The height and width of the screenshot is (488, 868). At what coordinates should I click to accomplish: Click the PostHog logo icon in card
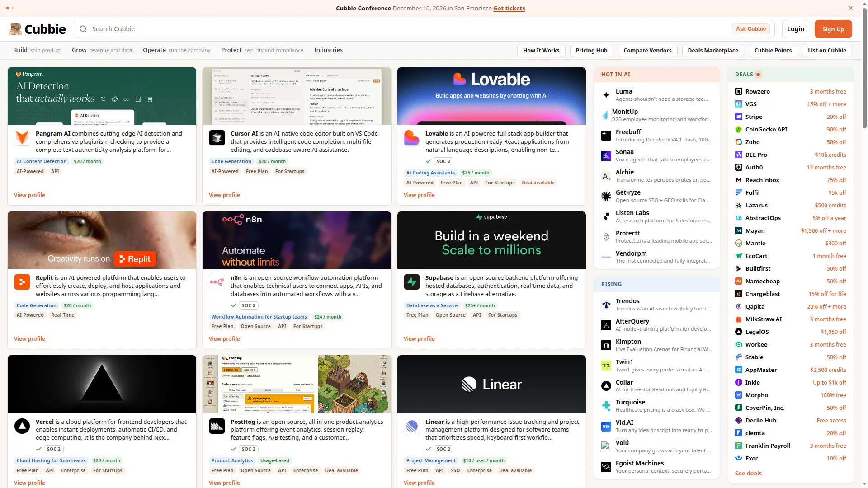click(217, 426)
